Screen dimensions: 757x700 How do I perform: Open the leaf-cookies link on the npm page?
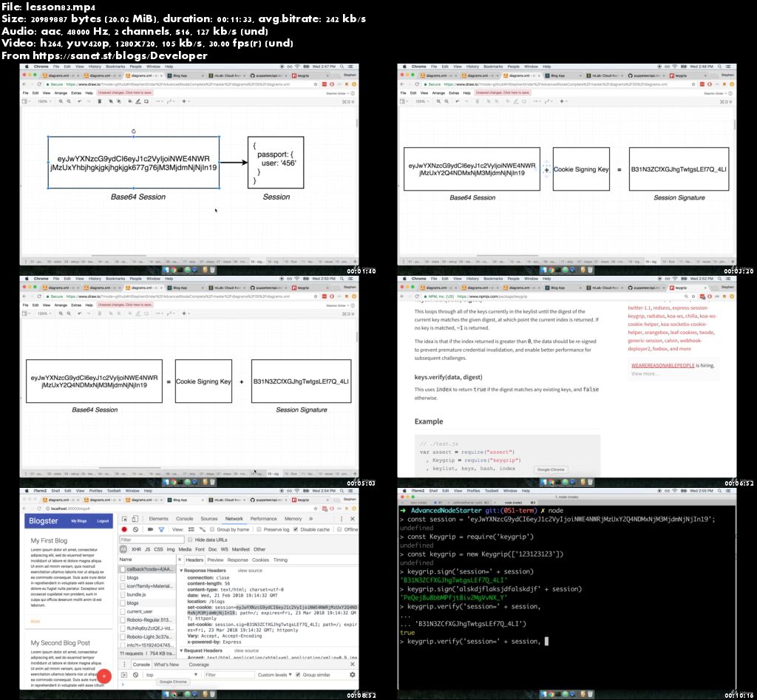click(x=685, y=332)
